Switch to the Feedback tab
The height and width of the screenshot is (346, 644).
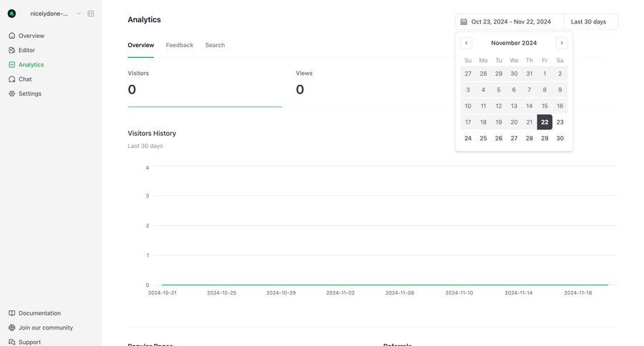click(x=180, y=45)
